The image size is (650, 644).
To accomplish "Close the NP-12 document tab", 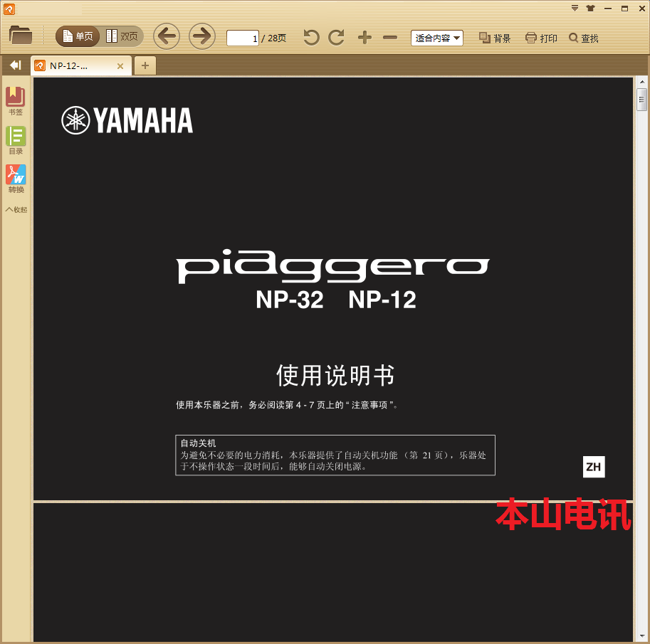I will click(120, 66).
